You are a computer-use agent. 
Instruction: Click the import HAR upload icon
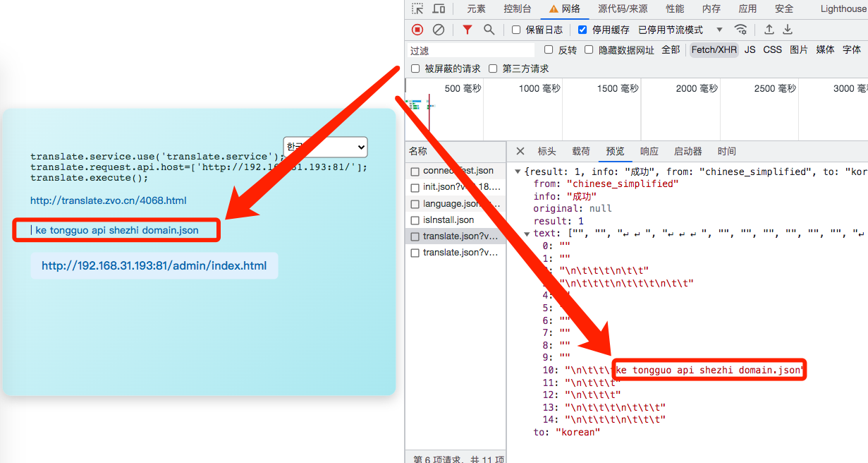pos(769,30)
